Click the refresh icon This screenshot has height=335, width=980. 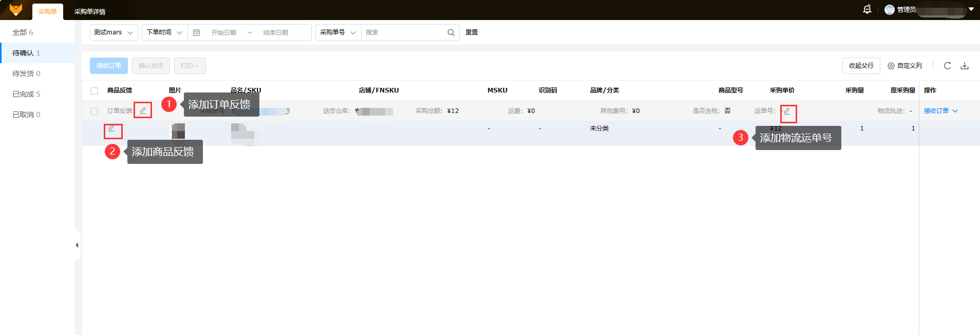pos(948,66)
